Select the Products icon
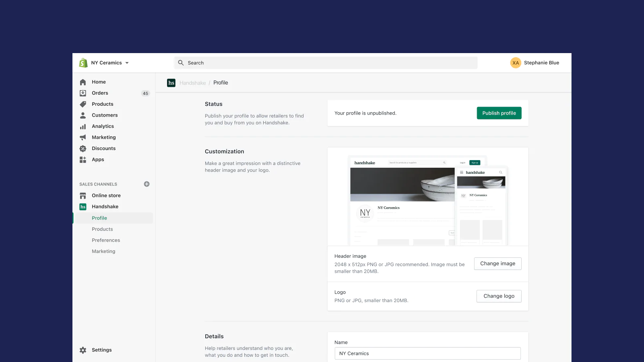 [83, 104]
